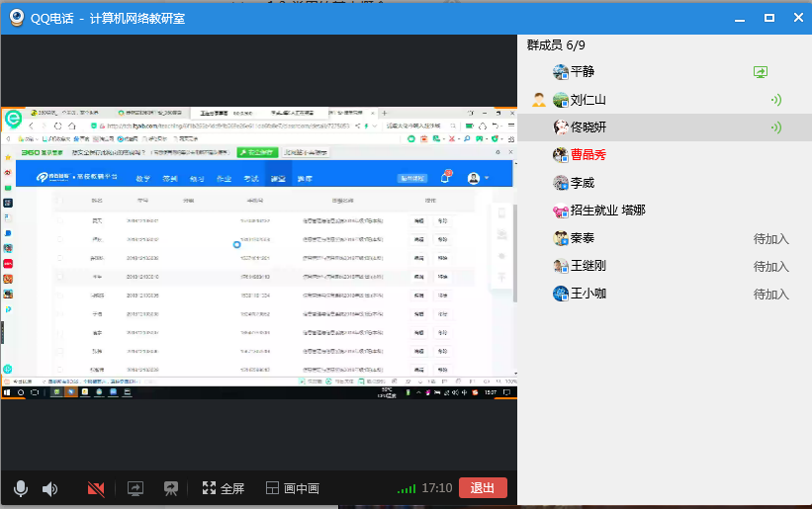Mute the microphone
This screenshot has width=812, height=509.
coord(20,488)
